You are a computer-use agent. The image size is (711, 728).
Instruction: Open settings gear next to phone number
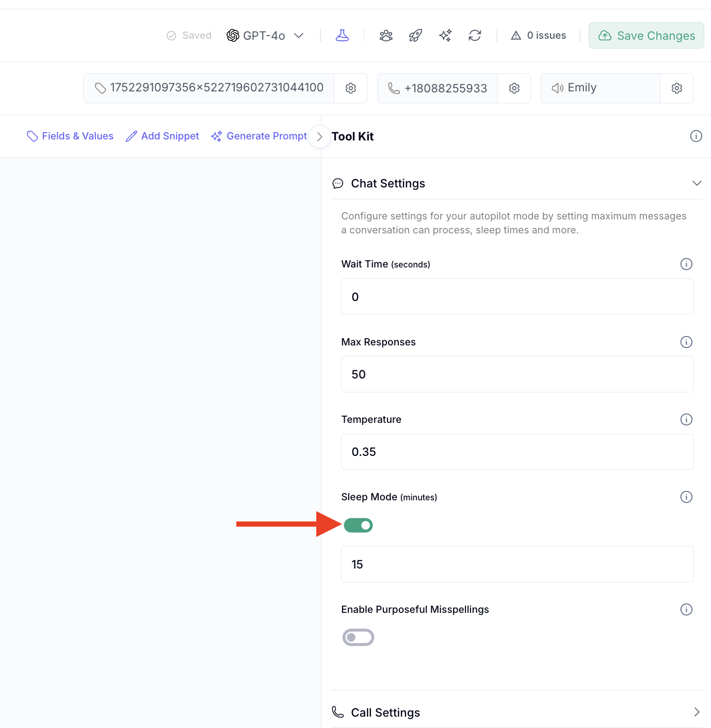[514, 88]
